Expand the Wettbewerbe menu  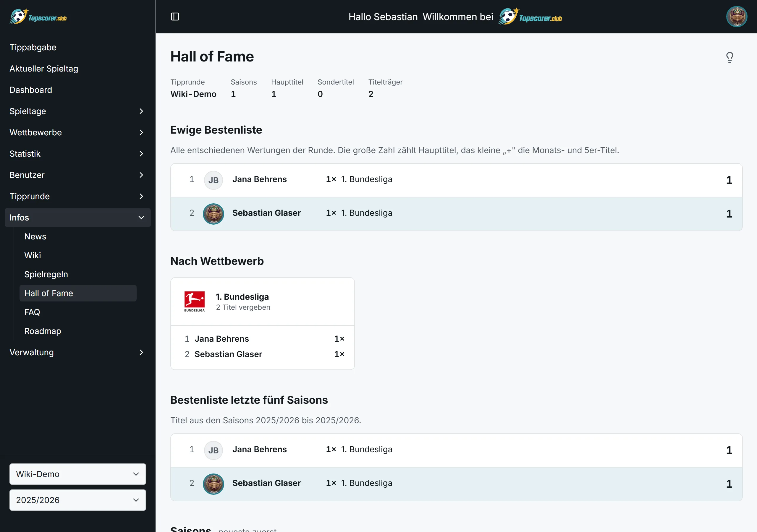click(77, 132)
